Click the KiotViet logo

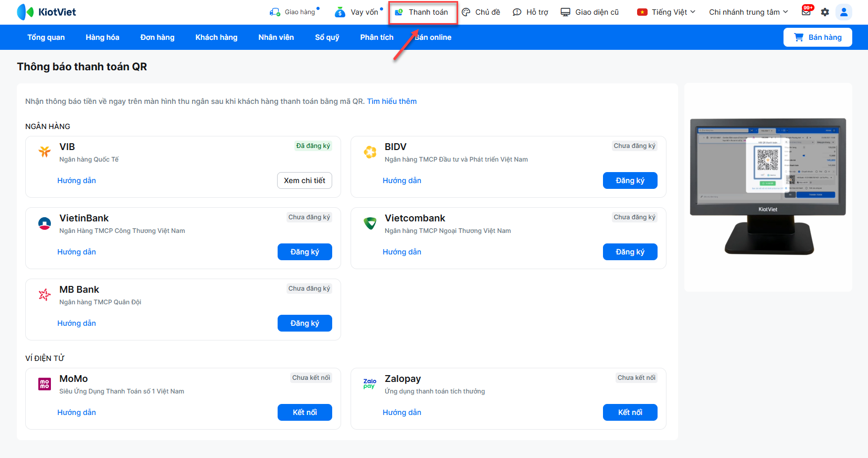click(46, 12)
